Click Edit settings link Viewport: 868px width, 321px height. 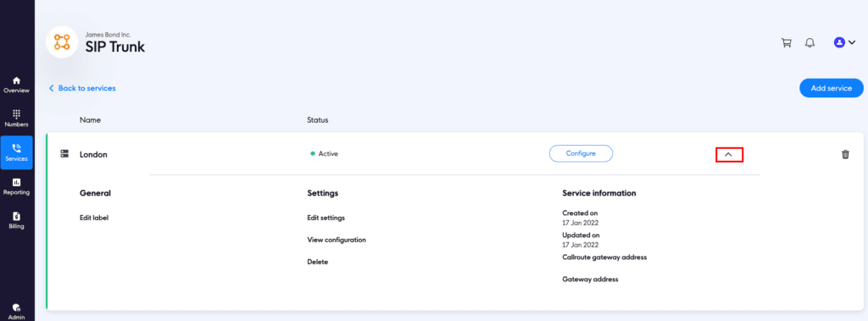(326, 218)
